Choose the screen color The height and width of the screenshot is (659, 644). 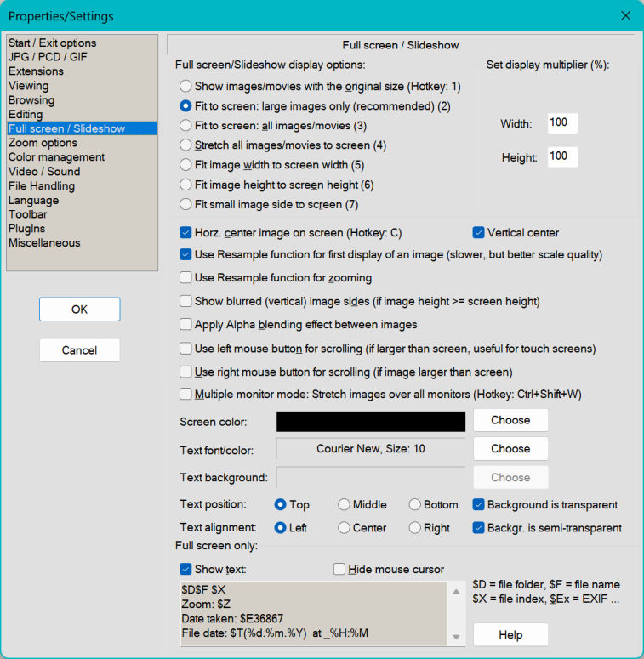510,420
